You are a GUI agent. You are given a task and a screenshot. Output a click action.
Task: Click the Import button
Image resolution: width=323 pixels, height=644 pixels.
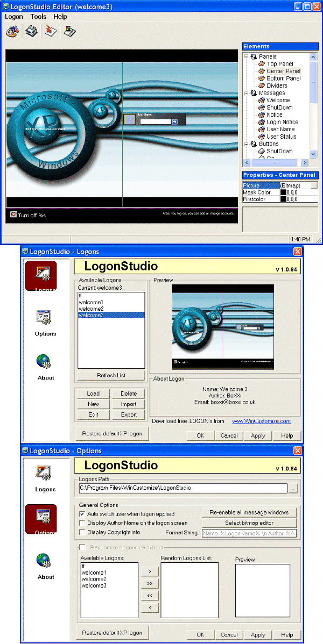(x=129, y=404)
